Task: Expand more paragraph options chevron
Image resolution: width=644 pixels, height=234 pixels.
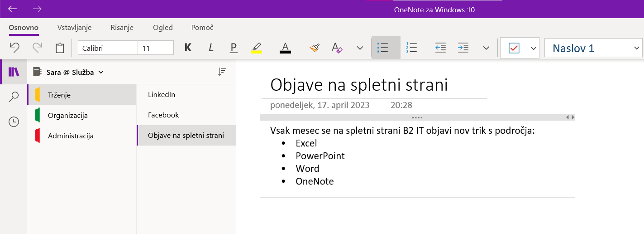Action: (x=486, y=48)
